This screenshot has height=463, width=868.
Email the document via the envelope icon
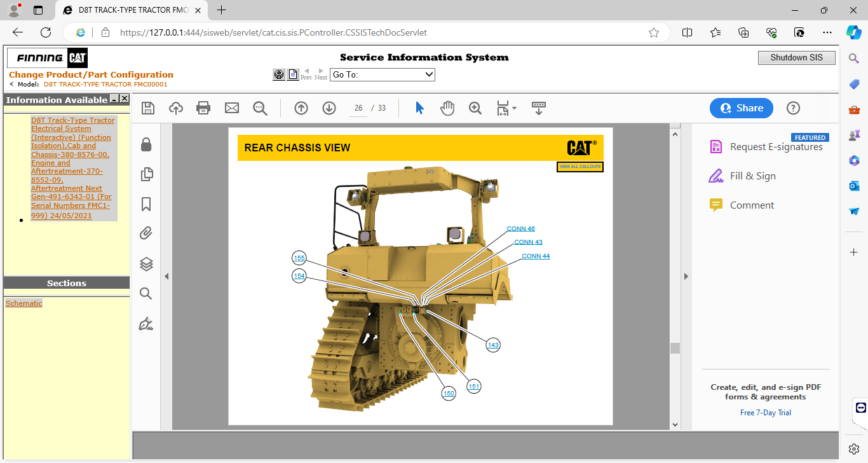pyautogui.click(x=232, y=108)
